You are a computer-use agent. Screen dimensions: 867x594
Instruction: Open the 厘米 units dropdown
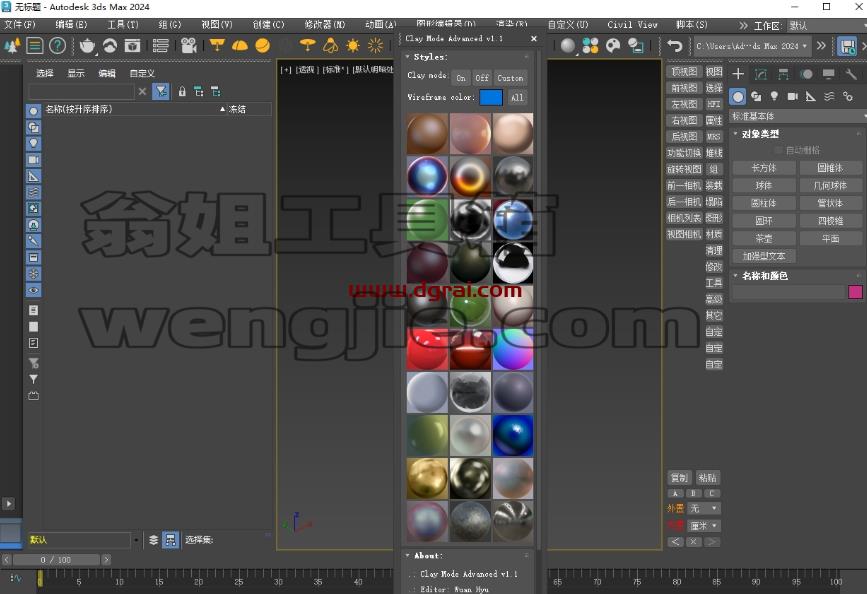point(704,525)
